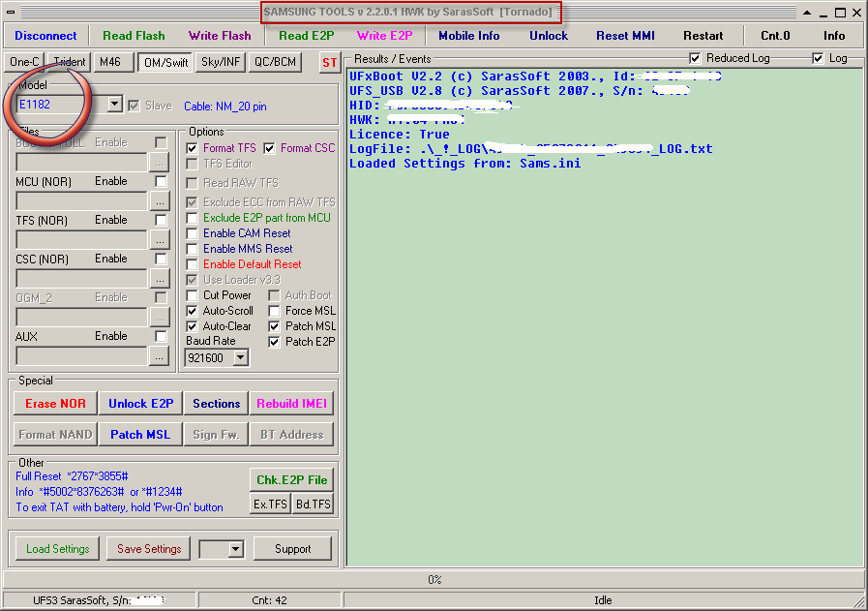Click the Bd.TFS button
This screenshot has width=868, height=611.
(x=314, y=504)
